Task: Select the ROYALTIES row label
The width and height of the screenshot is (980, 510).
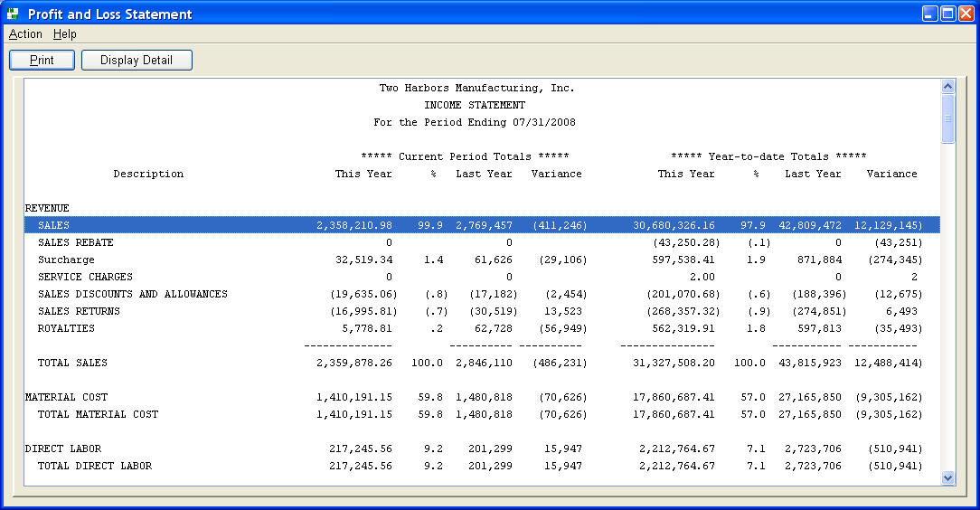Action: point(66,328)
